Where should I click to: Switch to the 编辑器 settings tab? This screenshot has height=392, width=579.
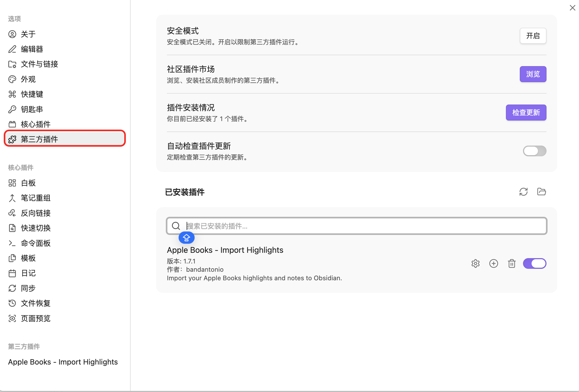65,49
